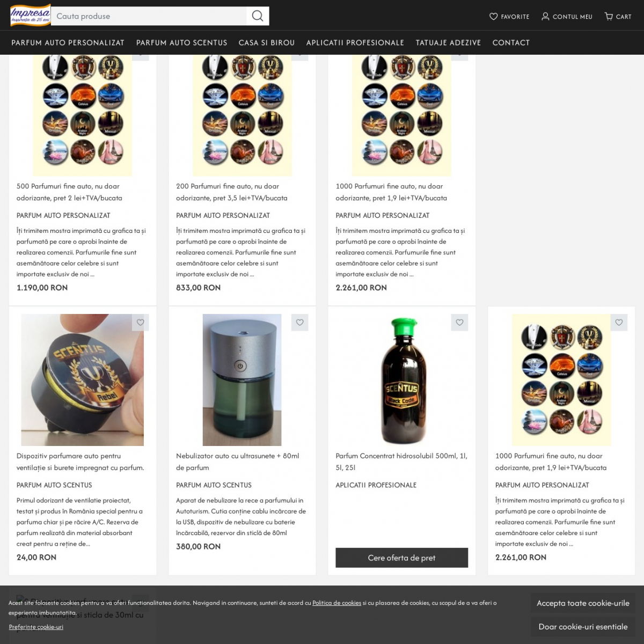Open Aplicatii Profesionale menu
The width and height of the screenshot is (644, 644).
pos(355,43)
